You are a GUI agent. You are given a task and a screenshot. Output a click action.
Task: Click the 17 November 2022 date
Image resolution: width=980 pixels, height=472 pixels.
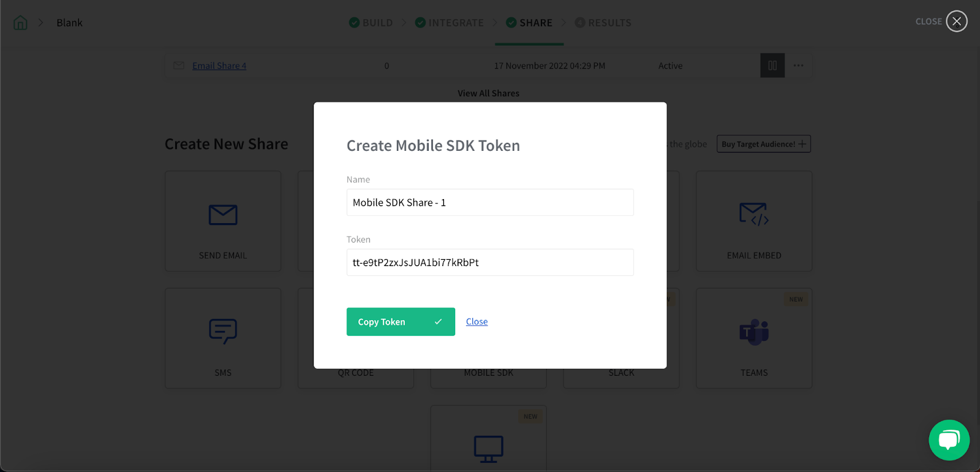coord(550,66)
